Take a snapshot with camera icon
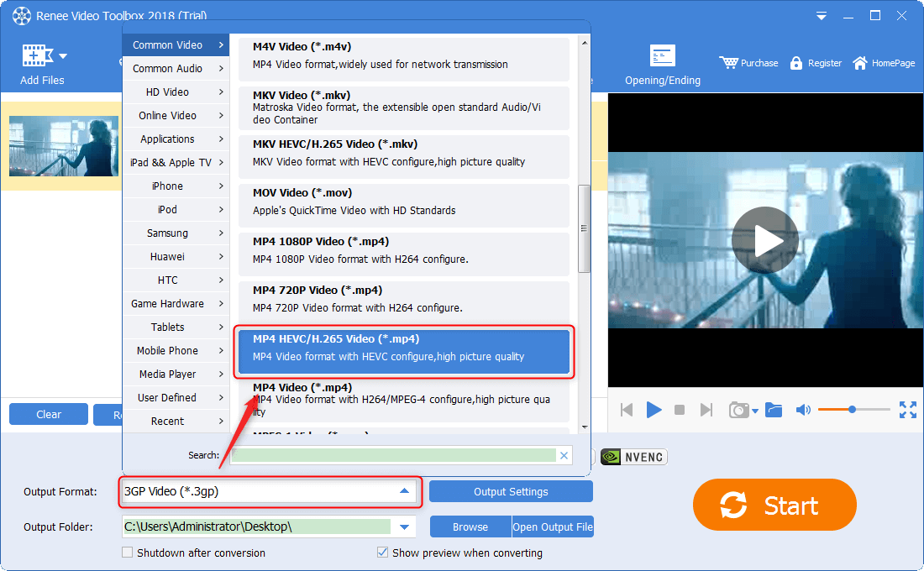 coord(738,410)
